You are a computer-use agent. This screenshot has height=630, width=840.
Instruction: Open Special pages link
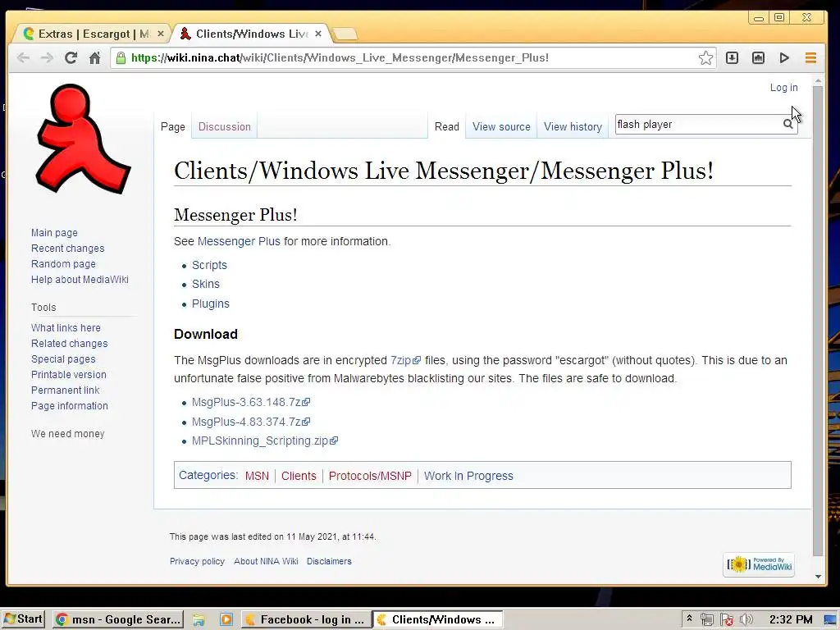coord(63,359)
